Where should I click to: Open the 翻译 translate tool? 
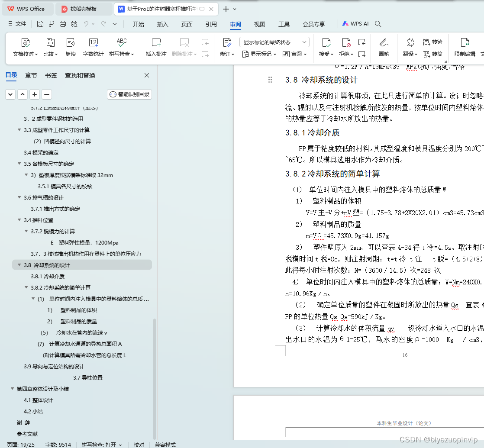tap(410, 48)
